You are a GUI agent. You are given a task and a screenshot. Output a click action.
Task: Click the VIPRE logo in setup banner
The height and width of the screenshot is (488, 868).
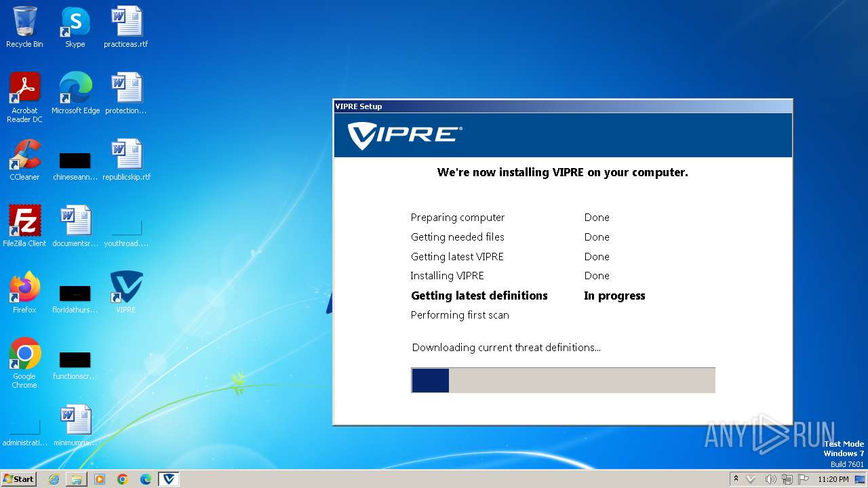[405, 136]
